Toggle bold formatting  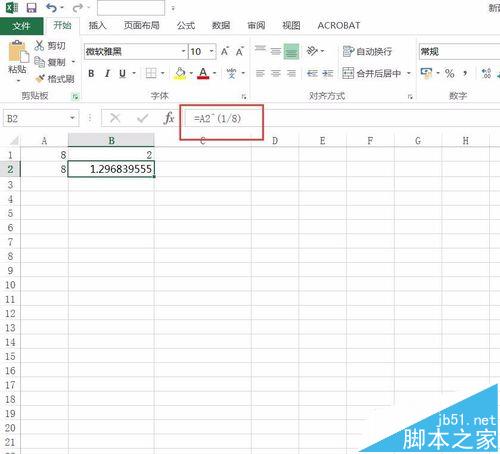91,73
